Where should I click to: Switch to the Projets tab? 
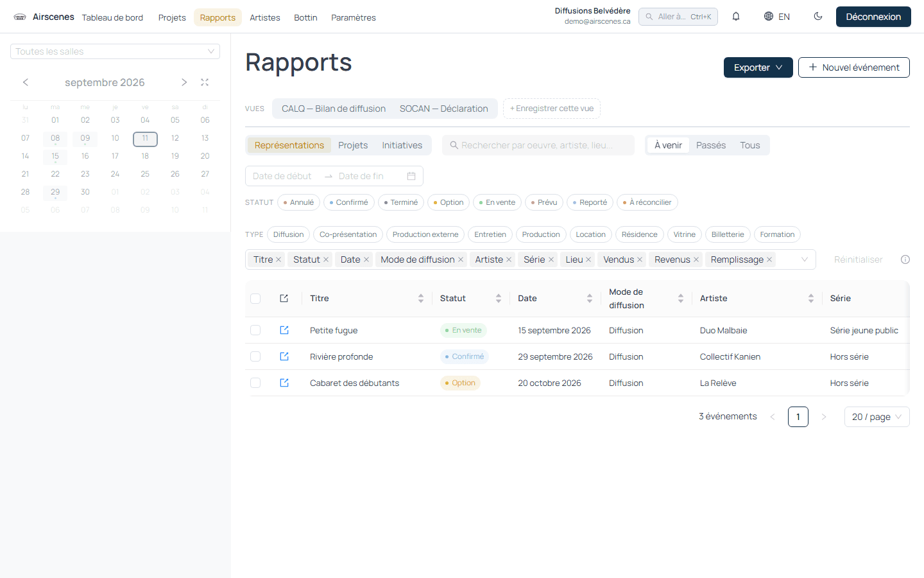point(353,145)
